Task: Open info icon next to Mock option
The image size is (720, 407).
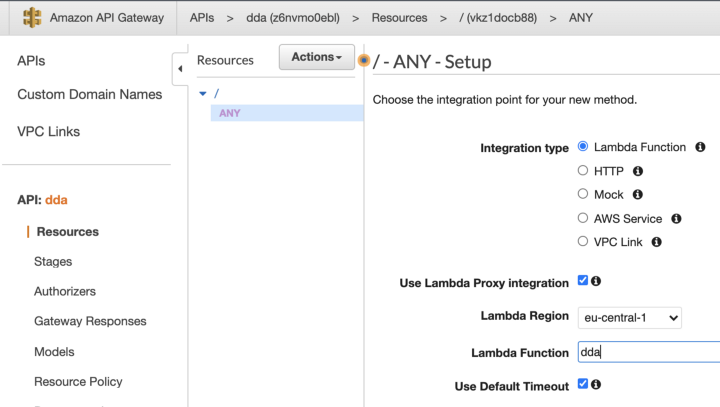Action: pyautogui.click(x=638, y=194)
